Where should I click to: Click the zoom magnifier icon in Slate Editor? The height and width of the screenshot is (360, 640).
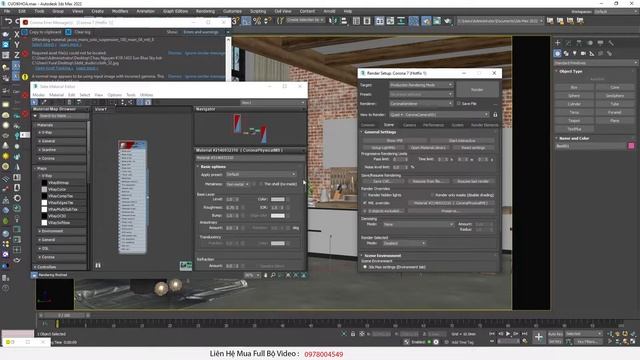(273, 276)
